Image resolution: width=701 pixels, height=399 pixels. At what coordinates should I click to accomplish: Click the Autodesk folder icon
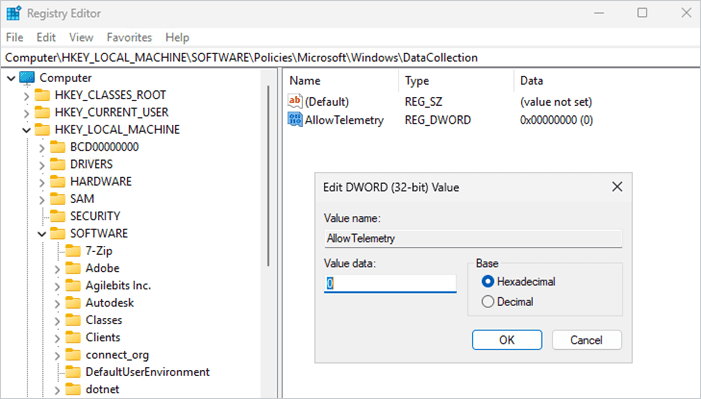click(73, 303)
